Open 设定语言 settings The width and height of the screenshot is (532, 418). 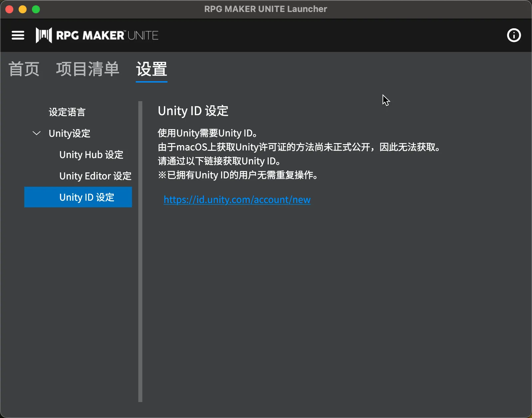(x=67, y=112)
